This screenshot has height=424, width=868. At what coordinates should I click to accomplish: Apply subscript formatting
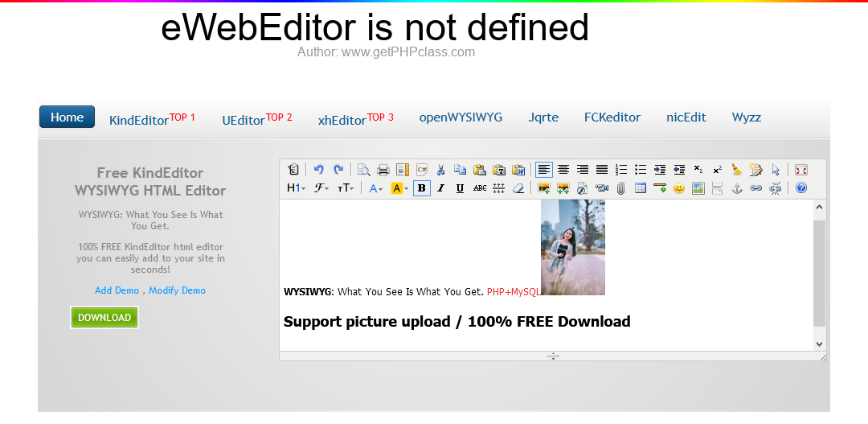(x=698, y=170)
